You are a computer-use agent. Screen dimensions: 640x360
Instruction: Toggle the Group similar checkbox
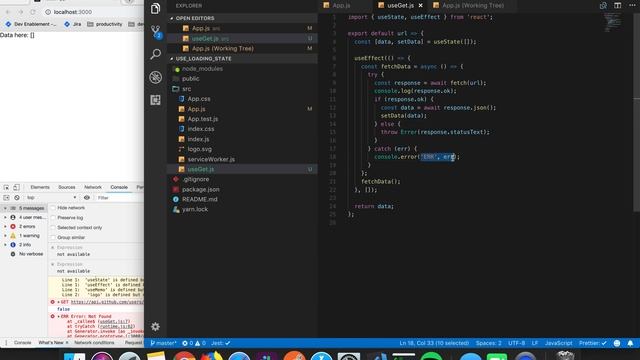[53, 237]
